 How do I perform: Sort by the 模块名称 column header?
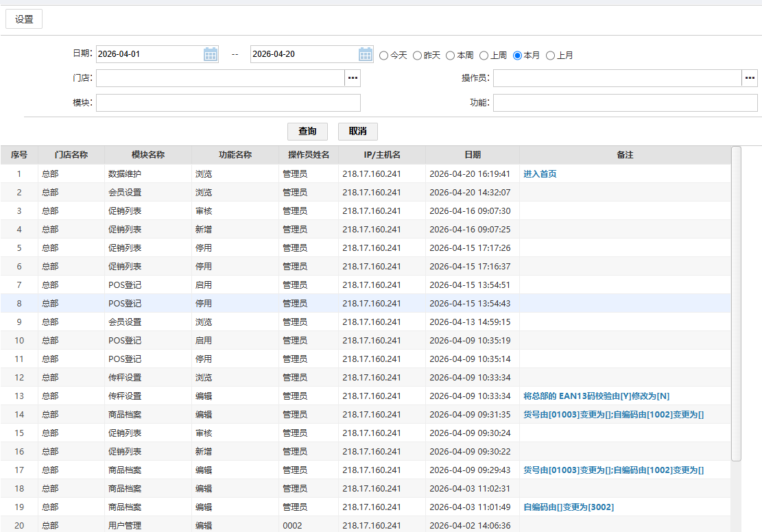pos(148,155)
